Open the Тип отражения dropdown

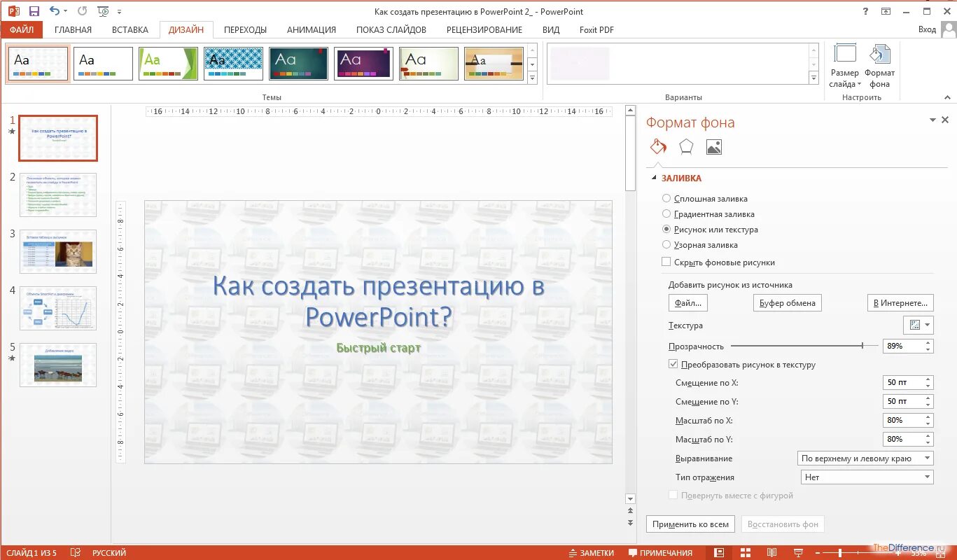(867, 477)
